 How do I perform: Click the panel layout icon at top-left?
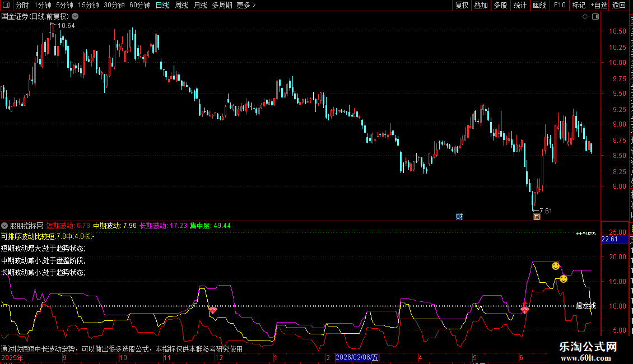[6, 5]
